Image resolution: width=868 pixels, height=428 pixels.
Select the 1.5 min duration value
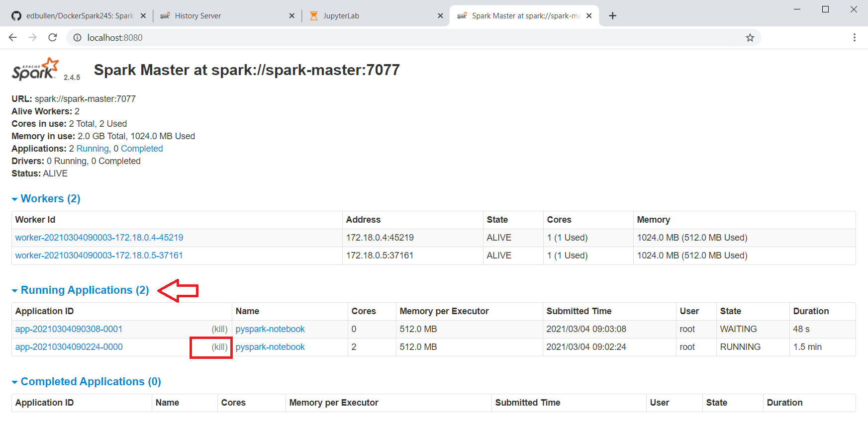click(x=807, y=347)
